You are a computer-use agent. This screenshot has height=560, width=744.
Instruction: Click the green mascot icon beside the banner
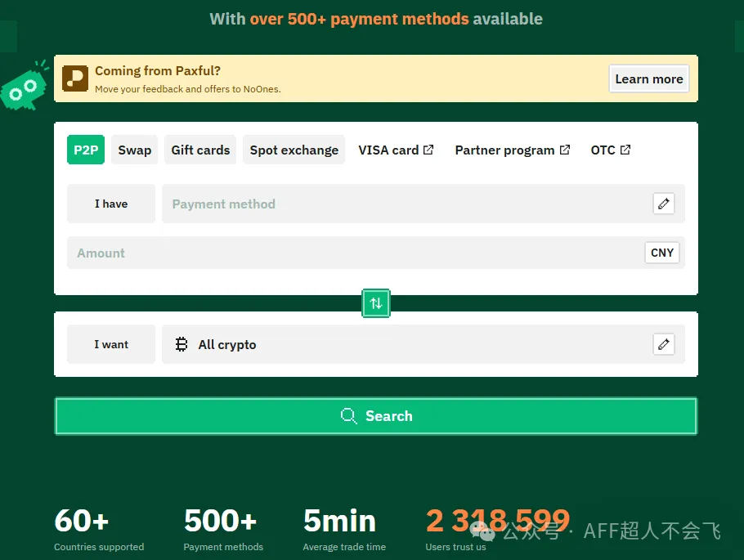click(x=23, y=87)
